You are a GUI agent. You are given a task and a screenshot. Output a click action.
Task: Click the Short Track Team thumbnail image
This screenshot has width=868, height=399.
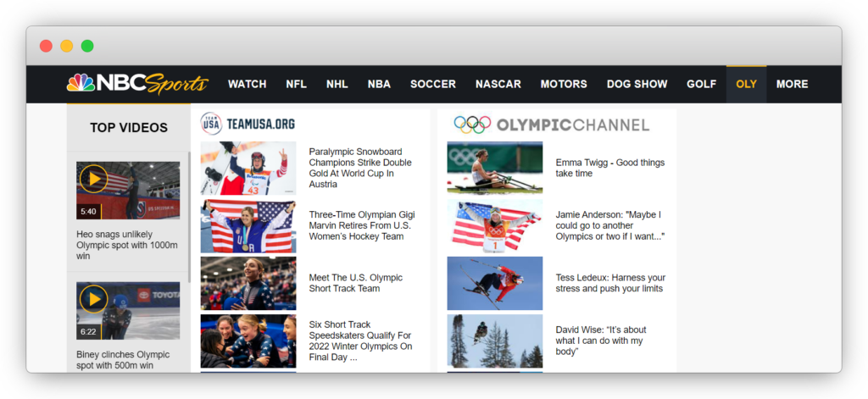pos(248,283)
